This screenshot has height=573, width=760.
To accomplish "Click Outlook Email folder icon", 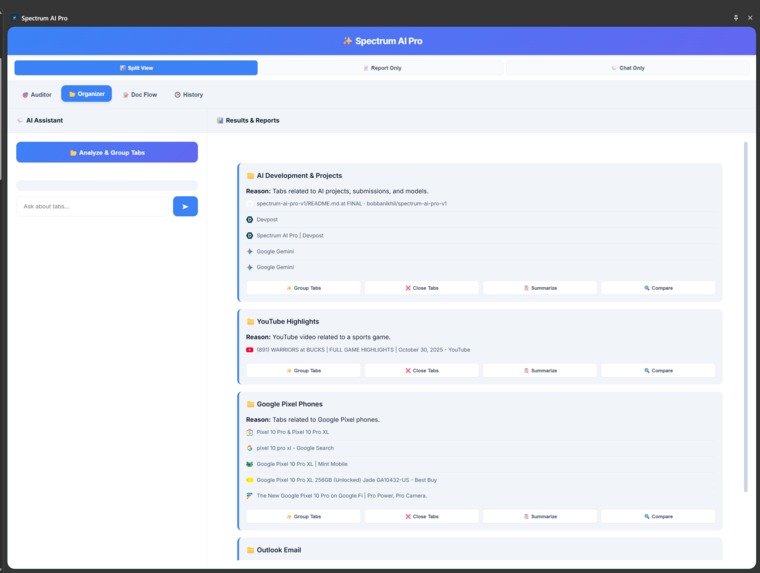I will (x=251, y=550).
